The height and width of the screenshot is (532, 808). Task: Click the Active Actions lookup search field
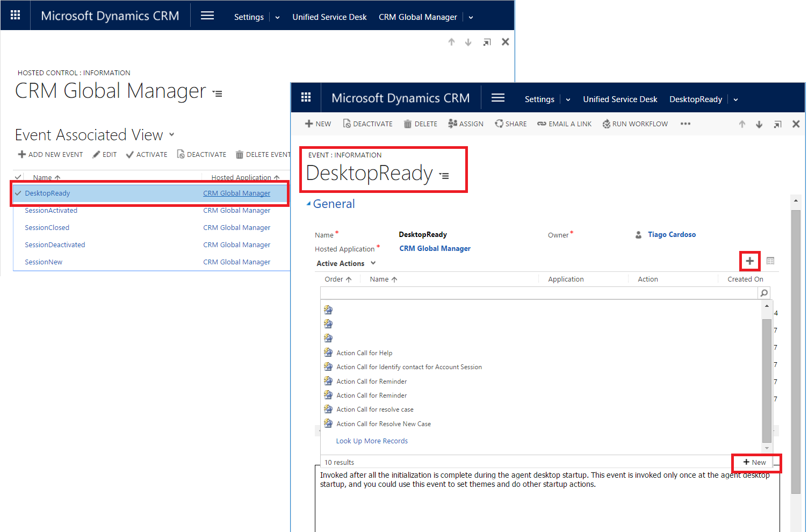[x=538, y=293]
